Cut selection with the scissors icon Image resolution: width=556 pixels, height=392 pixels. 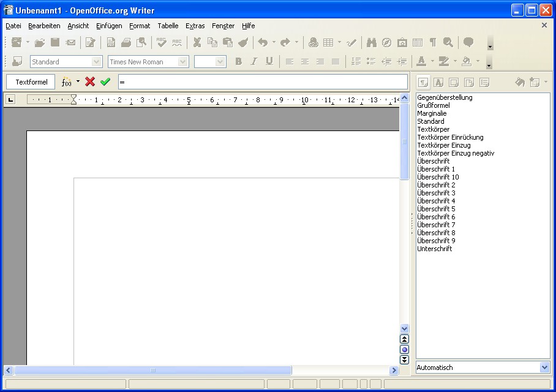point(197,43)
